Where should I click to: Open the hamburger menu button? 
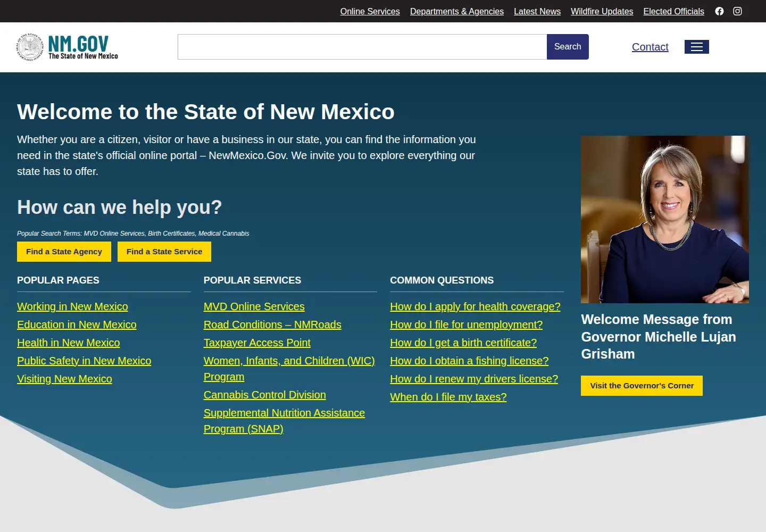[x=697, y=47]
